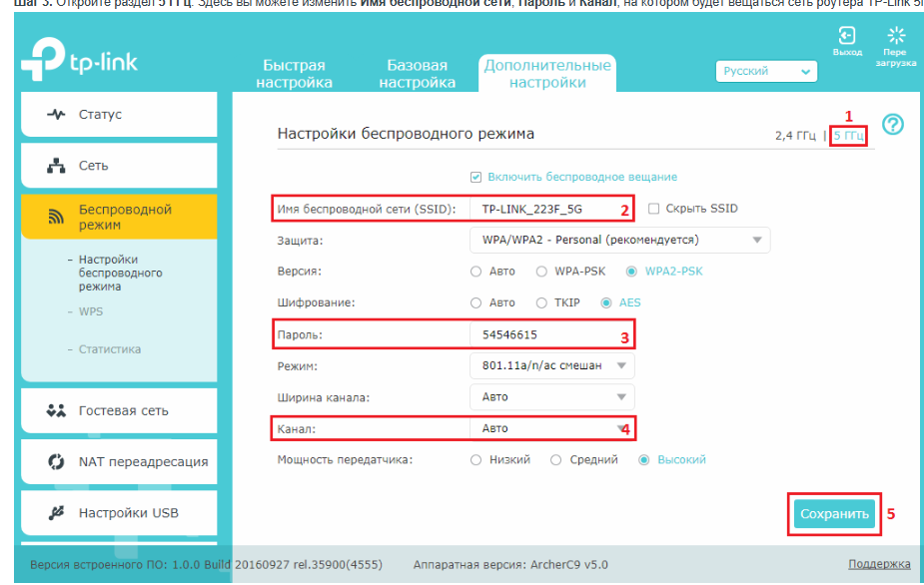Click the Настройки USB plug icon

click(x=56, y=513)
